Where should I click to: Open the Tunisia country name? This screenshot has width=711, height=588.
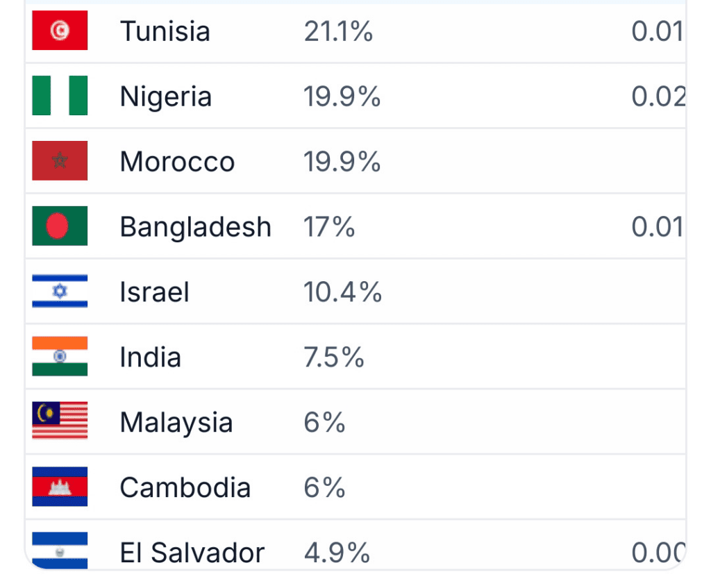tap(165, 31)
